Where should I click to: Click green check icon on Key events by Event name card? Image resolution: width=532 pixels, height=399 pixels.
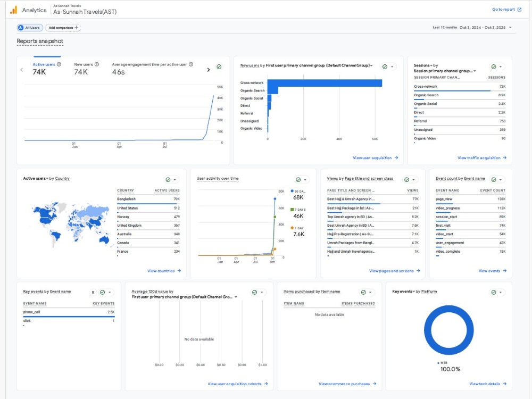[x=103, y=292]
